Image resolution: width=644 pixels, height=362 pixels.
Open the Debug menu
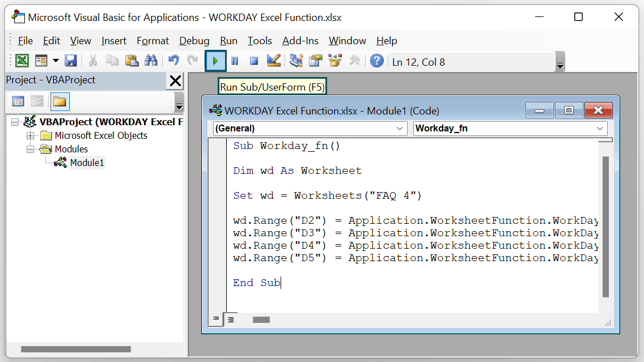coord(194,40)
